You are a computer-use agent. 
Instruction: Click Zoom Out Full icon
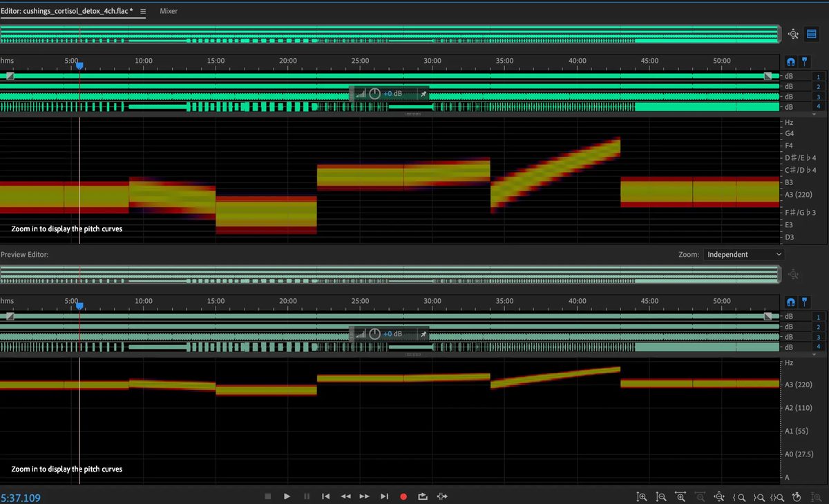point(719,496)
